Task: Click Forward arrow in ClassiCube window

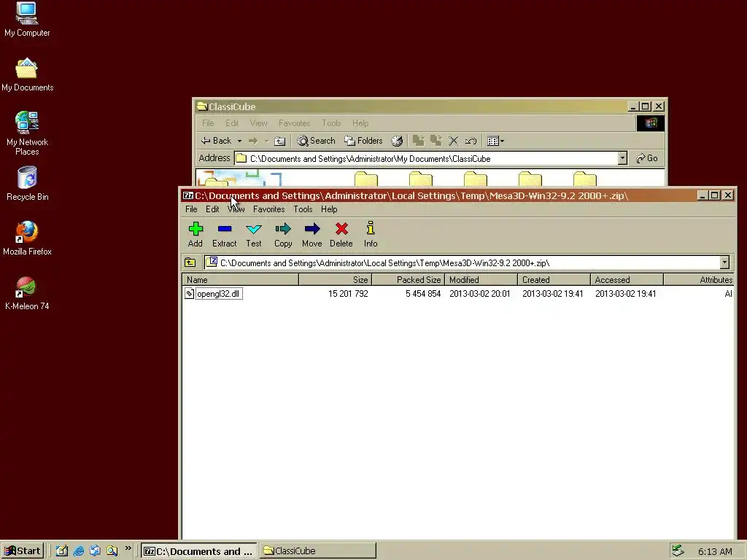Action: pyautogui.click(x=253, y=141)
